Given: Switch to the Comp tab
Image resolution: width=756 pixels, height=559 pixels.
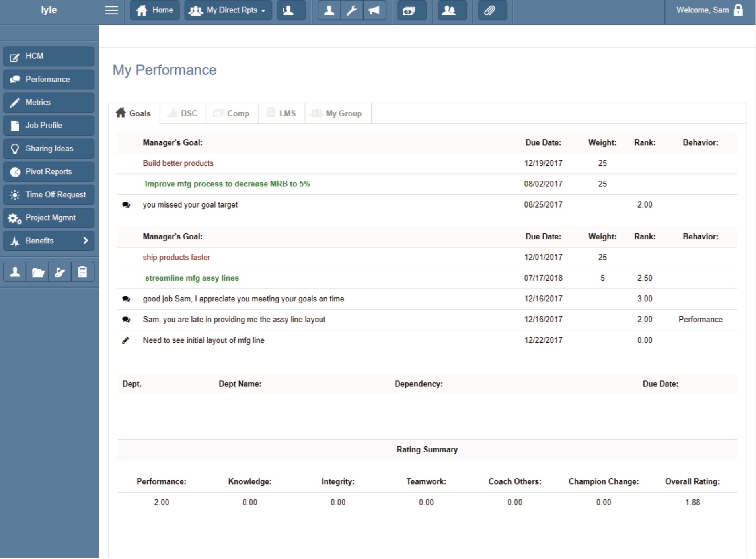Looking at the screenshot, I should [x=232, y=113].
